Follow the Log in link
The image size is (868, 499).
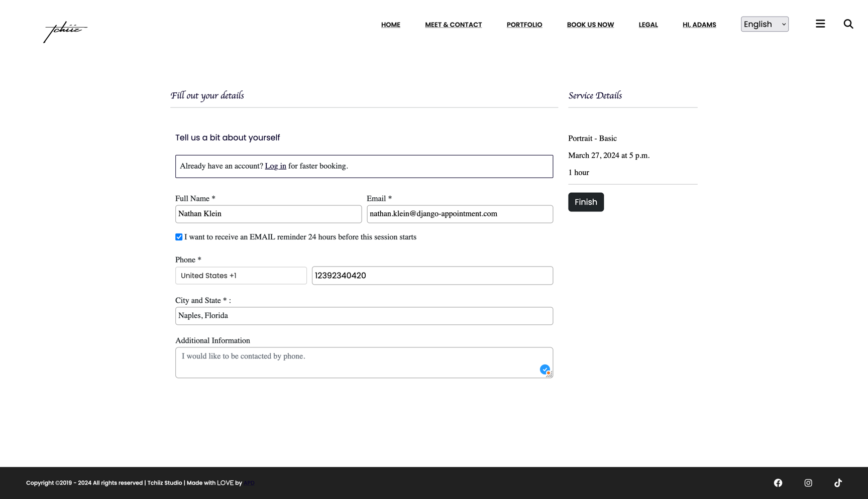click(275, 166)
